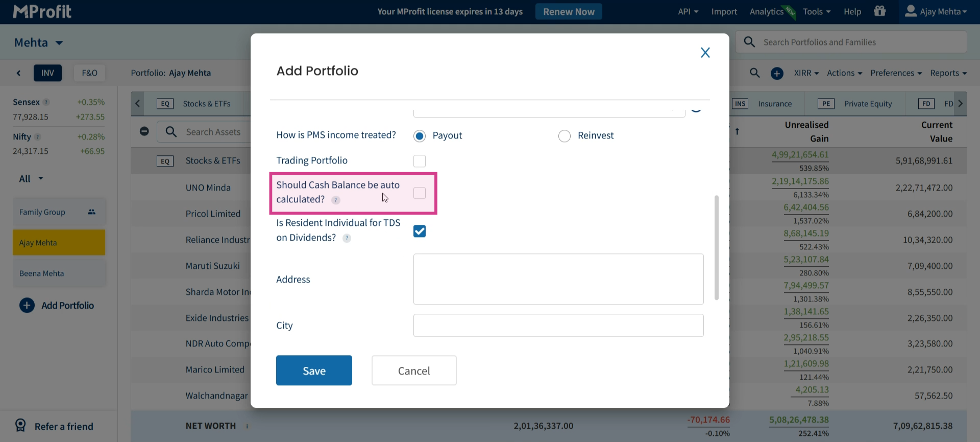
Task: Click the Refer a friend icon
Action: (20, 426)
